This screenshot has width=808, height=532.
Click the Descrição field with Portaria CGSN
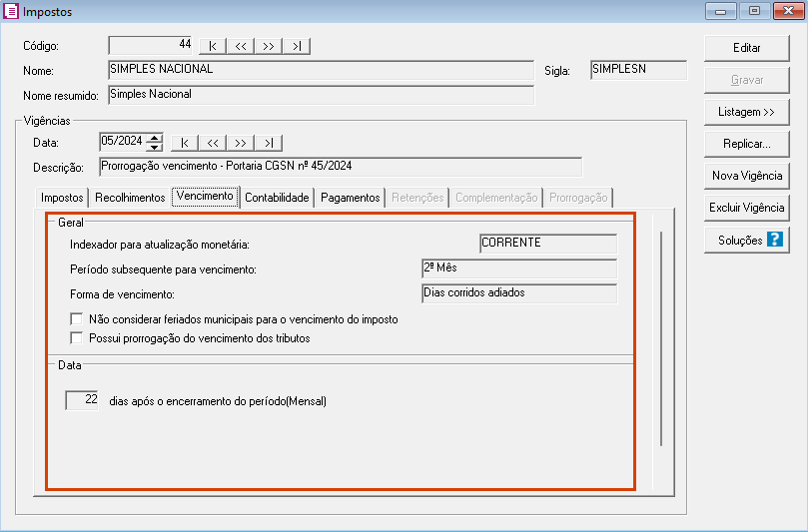[x=341, y=167]
